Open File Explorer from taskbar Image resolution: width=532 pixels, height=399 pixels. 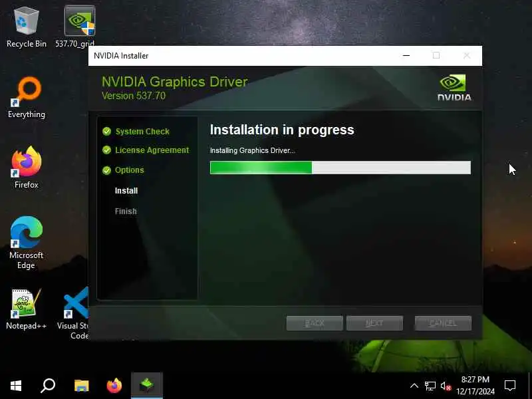(81, 386)
